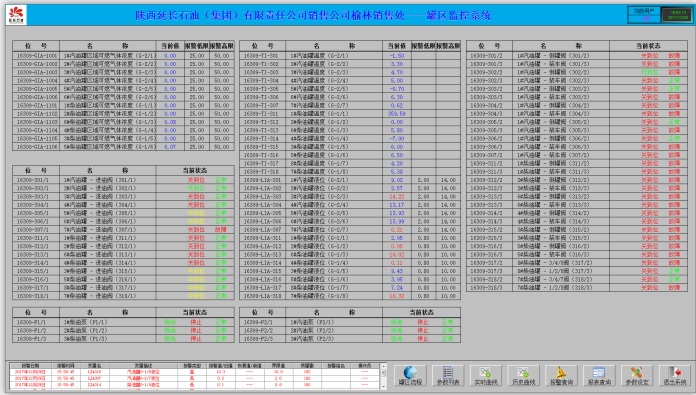Show the 实时曲线 real-time curve icon
Image resolution: width=696 pixels, height=395 pixels.
(486, 376)
